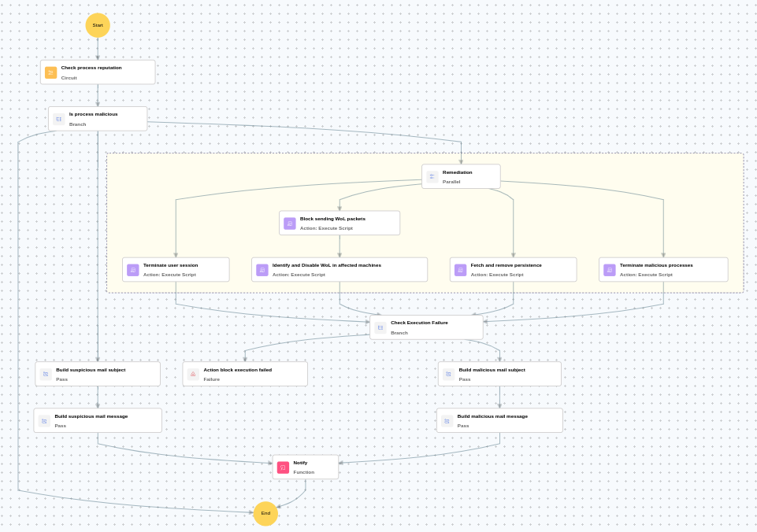Click script icon on Terminate malicious processes
The width and height of the screenshot is (757, 532).
pyautogui.click(x=610, y=270)
